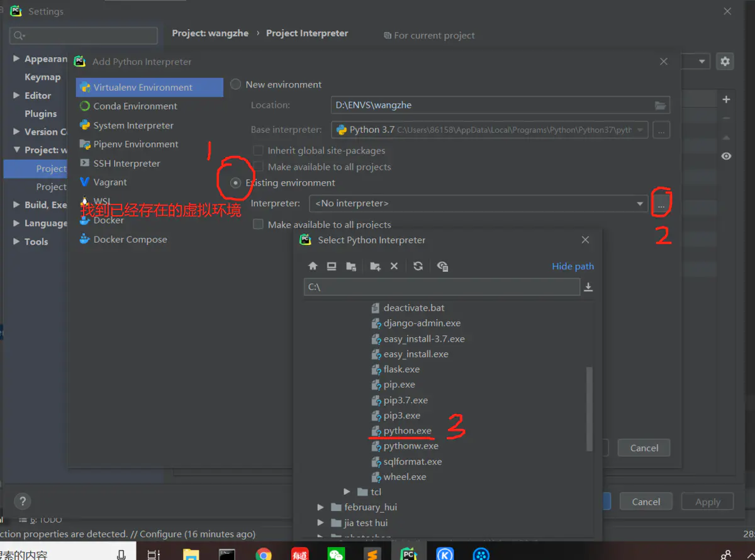Click the file tree vertical scrollbar

[x=590, y=409]
